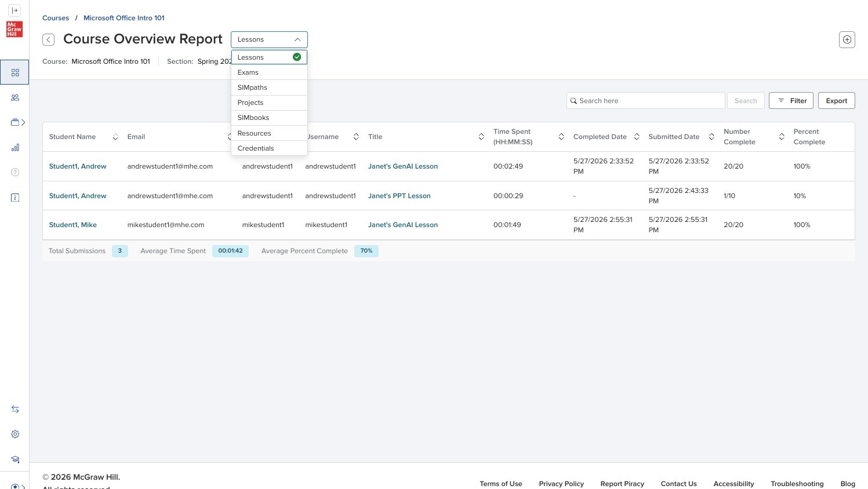868x489 pixels.
Task: Sort by Username column arrows
Action: (x=356, y=137)
